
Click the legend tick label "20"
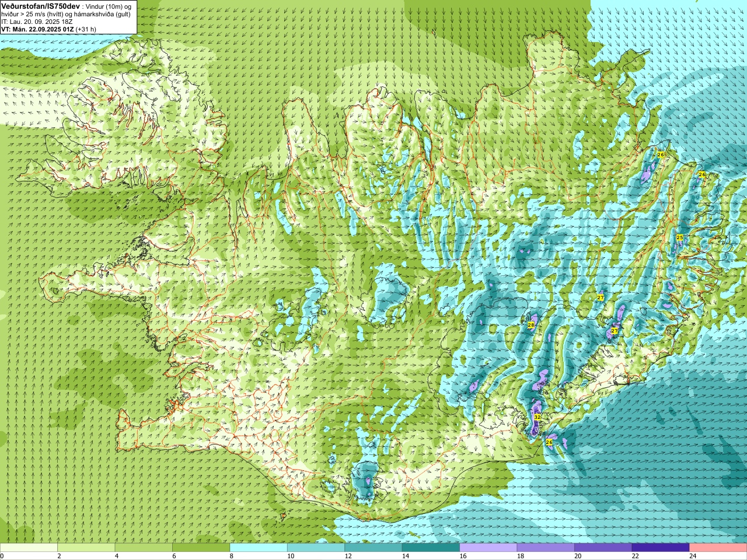pos(578,556)
